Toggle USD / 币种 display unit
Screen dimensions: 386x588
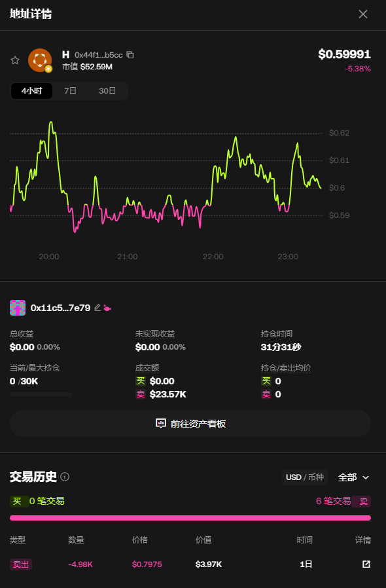305,477
